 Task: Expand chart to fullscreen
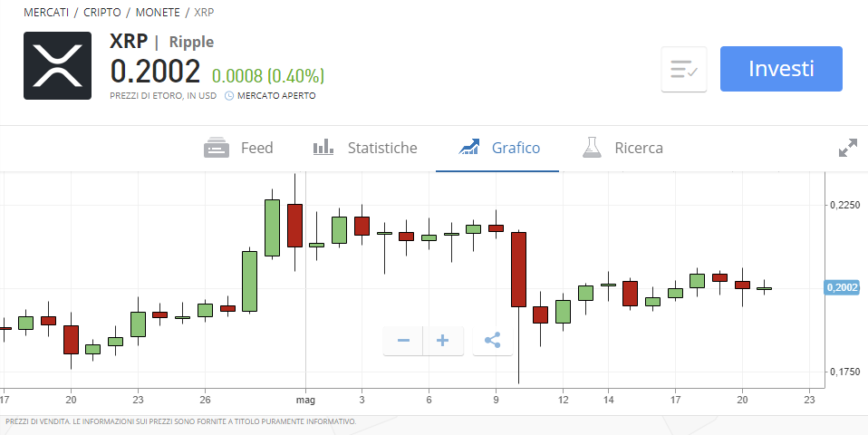[x=847, y=148]
